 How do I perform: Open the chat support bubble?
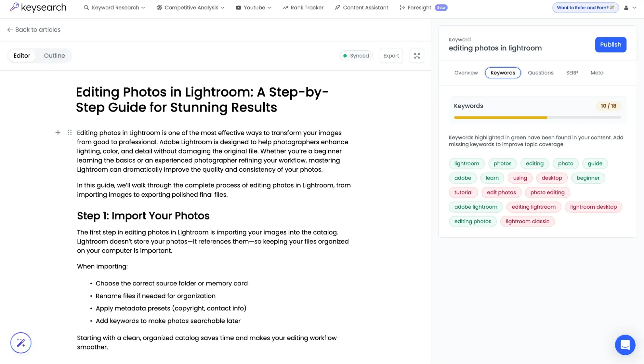point(625,345)
